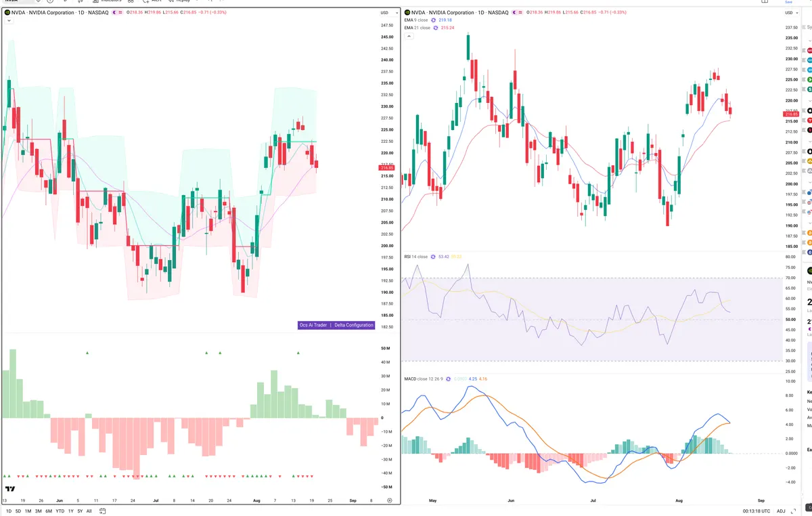
Task: Select the YTD range tab
Action: point(60,511)
